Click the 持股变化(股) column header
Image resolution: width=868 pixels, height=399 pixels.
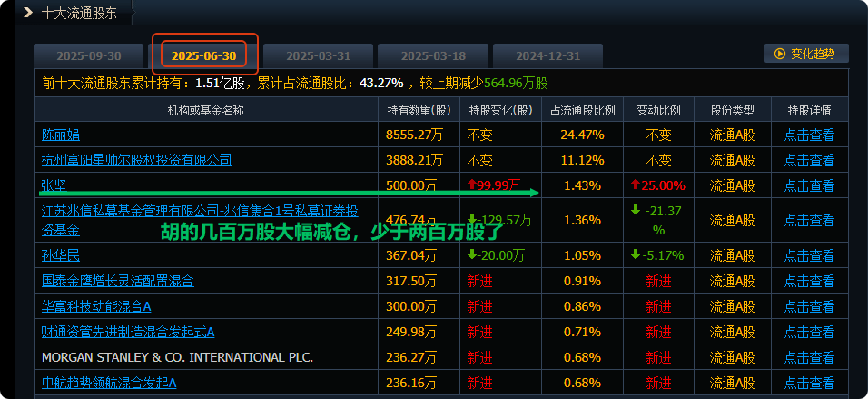point(500,110)
